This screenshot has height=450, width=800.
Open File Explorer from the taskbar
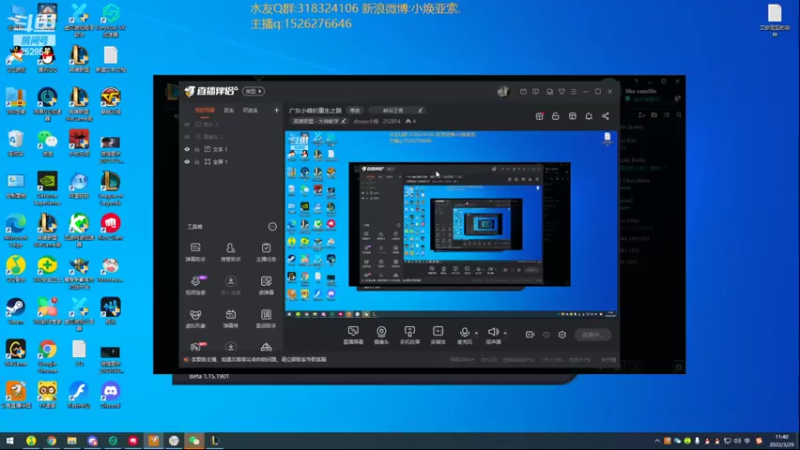(x=72, y=441)
